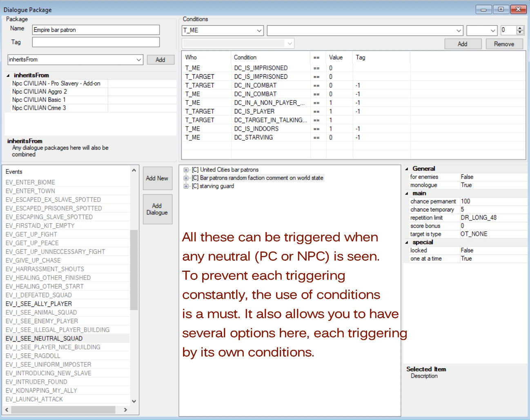
Task: Click the Condition column header
Action: (x=270, y=58)
